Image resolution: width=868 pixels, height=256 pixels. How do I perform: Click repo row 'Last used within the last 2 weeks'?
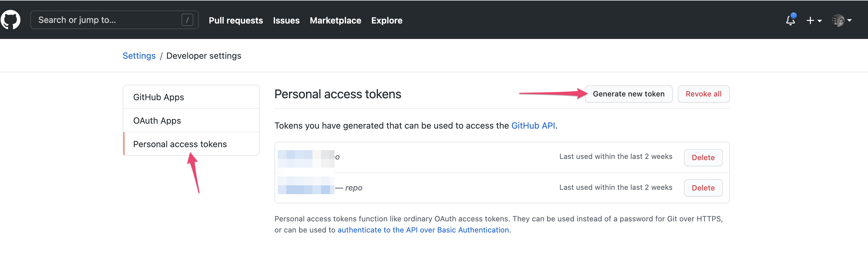[x=616, y=188]
